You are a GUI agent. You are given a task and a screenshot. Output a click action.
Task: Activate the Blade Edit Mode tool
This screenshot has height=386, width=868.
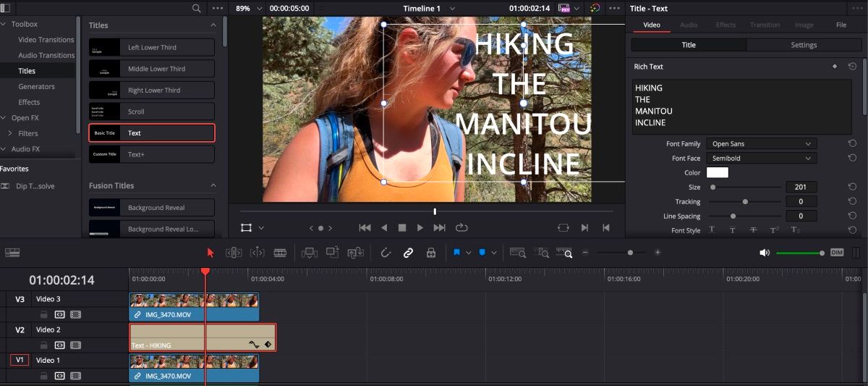[x=280, y=253]
